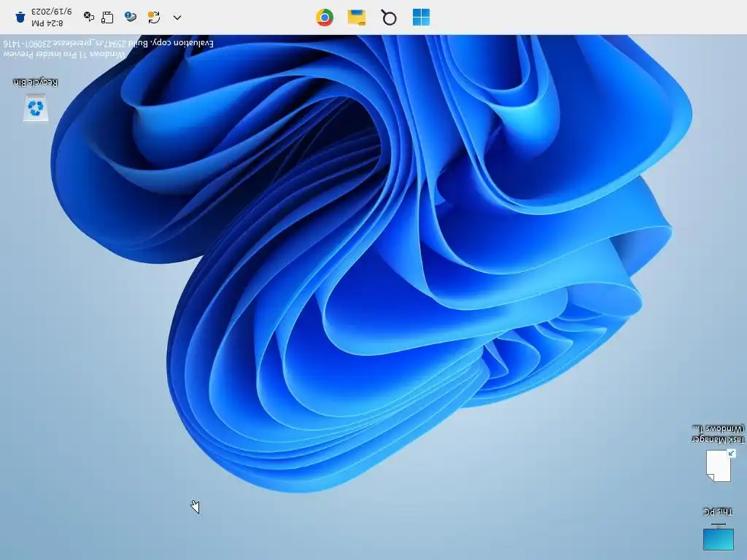The height and width of the screenshot is (560, 747).
Task: Expand hidden system tray icons chevron
Action: (177, 17)
